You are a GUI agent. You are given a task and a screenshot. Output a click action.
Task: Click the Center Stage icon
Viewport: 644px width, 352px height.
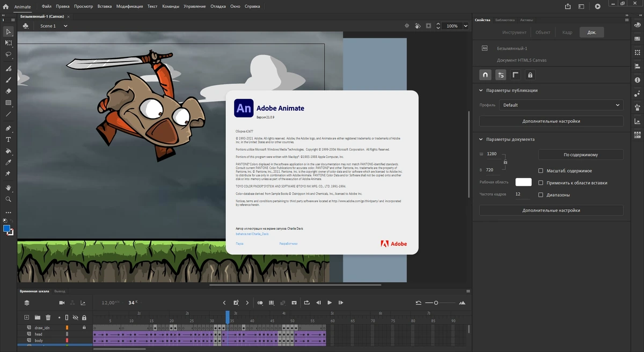pyautogui.click(x=406, y=26)
